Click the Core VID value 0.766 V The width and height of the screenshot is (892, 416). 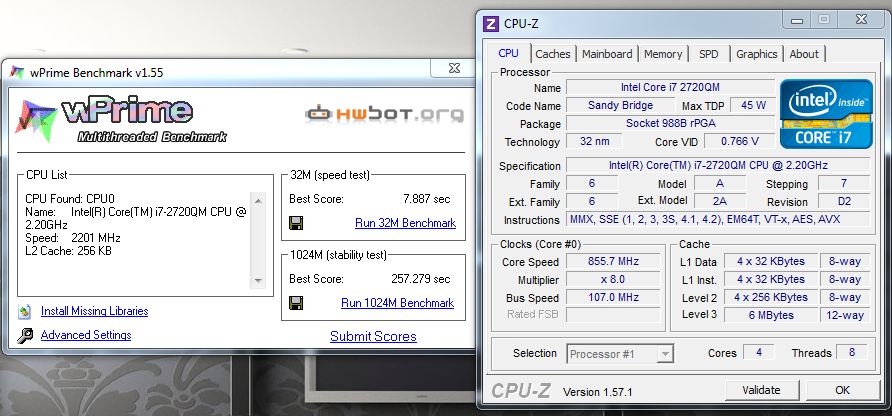[740, 141]
